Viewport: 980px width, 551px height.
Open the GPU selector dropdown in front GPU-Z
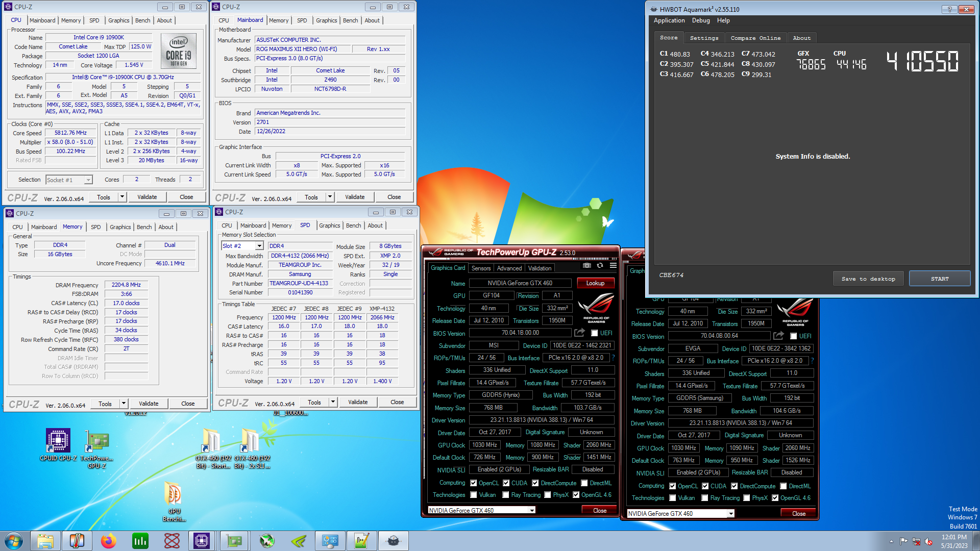click(x=481, y=510)
